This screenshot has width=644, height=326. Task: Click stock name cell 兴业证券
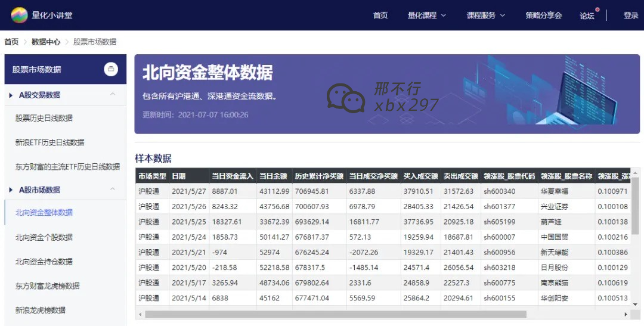[566, 207]
